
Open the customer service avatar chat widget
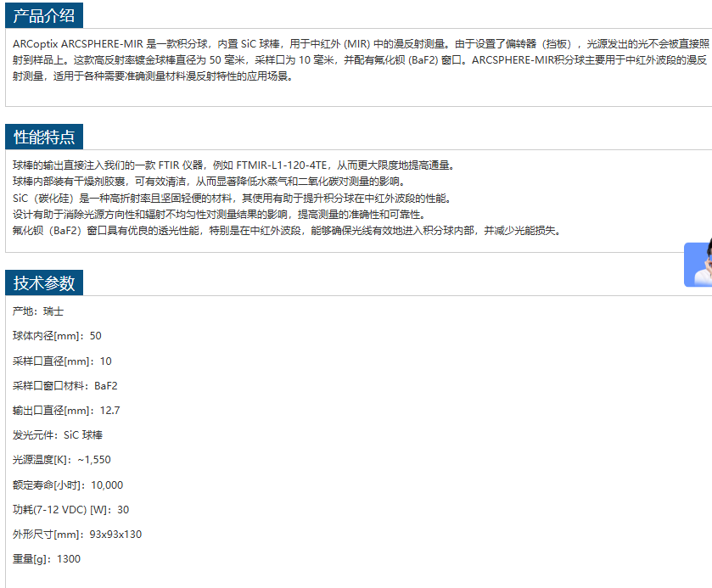point(698,265)
